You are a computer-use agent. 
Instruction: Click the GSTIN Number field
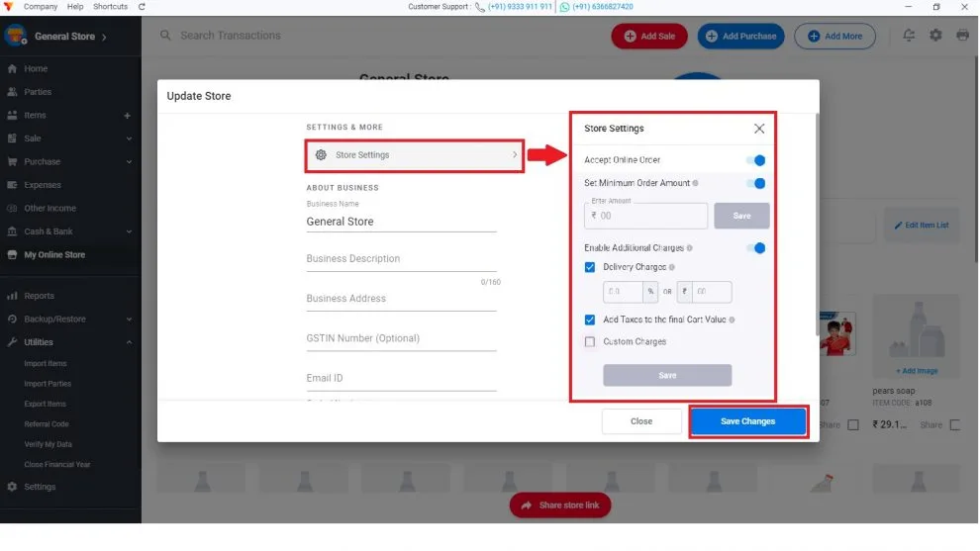pyautogui.click(x=401, y=338)
